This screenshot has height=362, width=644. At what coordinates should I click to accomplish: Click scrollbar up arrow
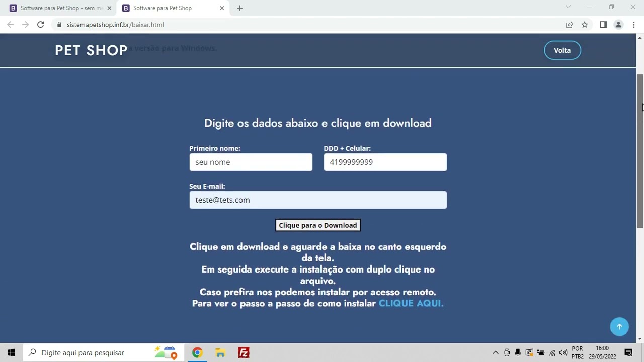[640, 38]
